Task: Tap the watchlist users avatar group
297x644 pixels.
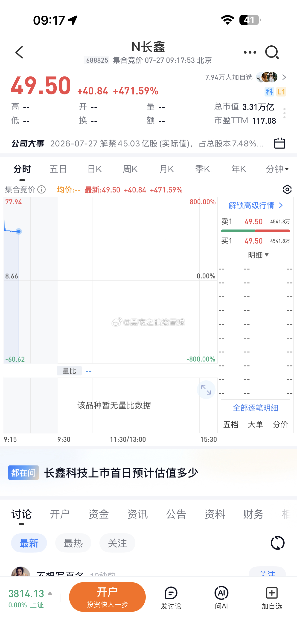Action: pyautogui.click(x=267, y=77)
